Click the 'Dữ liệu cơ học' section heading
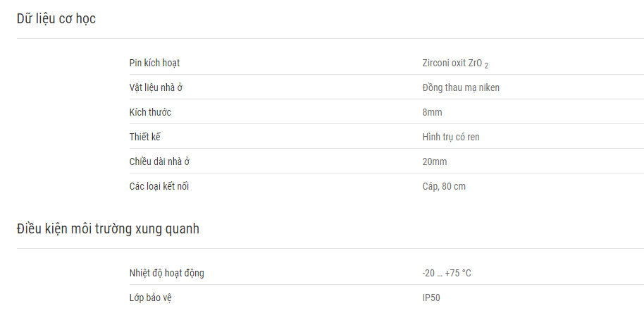Image resolution: width=644 pixels, height=318 pixels. 56,19
